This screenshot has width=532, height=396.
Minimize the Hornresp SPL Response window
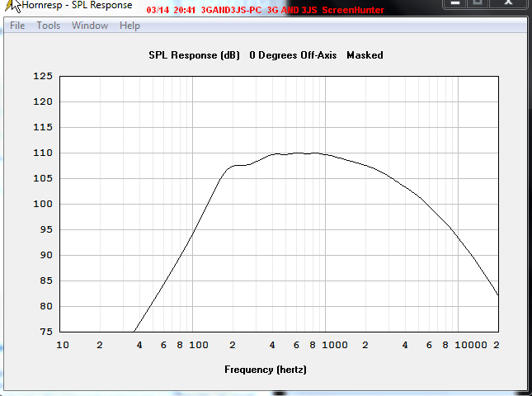coord(454,3)
